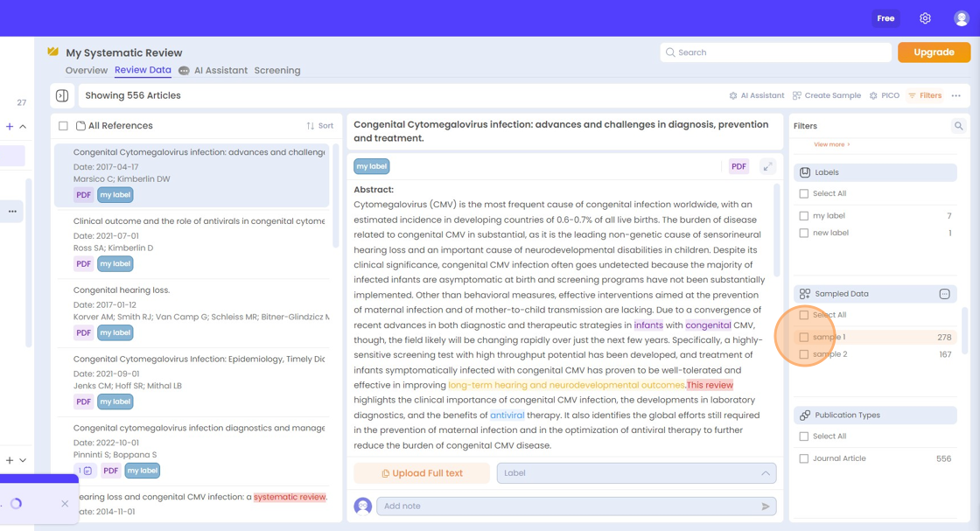Collapse the Sampled Data section
This screenshot has width=980, height=531.
[945, 294]
